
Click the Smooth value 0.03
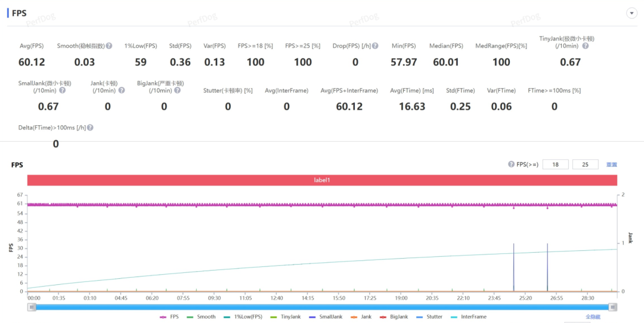(x=84, y=62)
